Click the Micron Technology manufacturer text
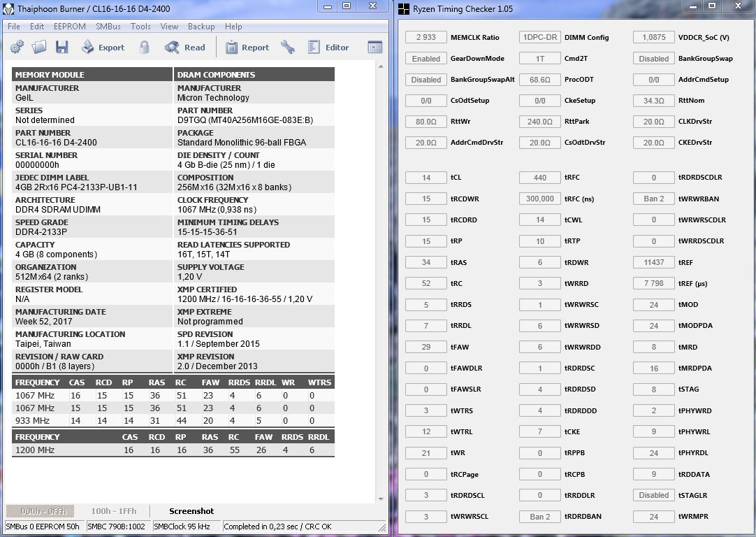 coord(213,97)
